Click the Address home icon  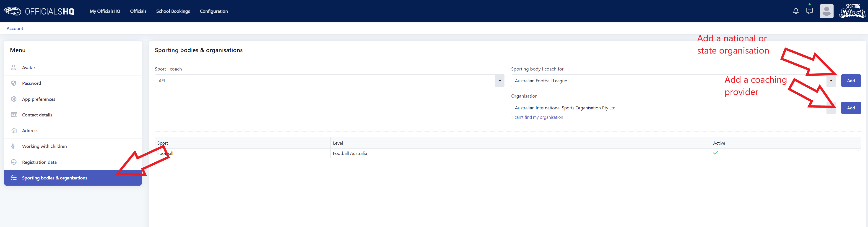point(14,131)
